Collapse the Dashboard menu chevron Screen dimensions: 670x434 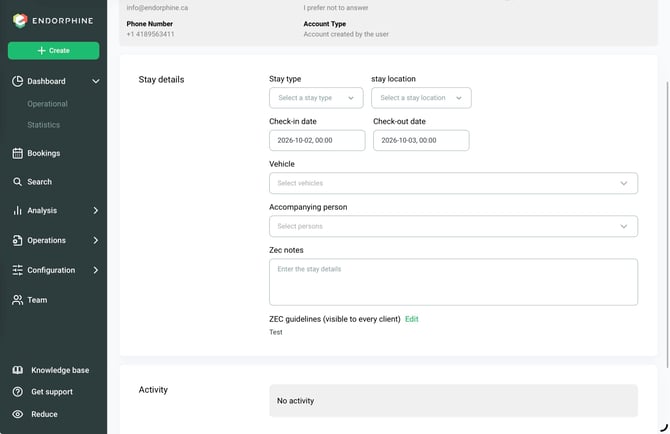[96, 81]
